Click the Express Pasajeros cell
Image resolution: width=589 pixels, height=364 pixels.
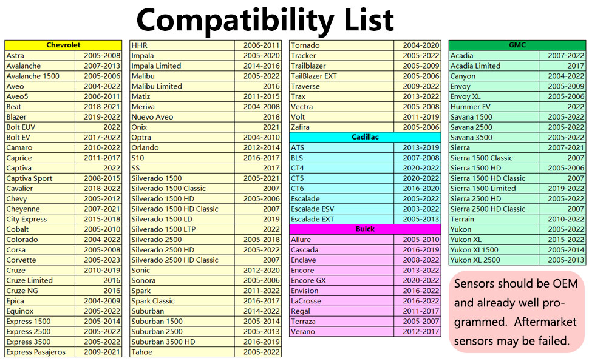pyautogui.click(x=40, y=352)
